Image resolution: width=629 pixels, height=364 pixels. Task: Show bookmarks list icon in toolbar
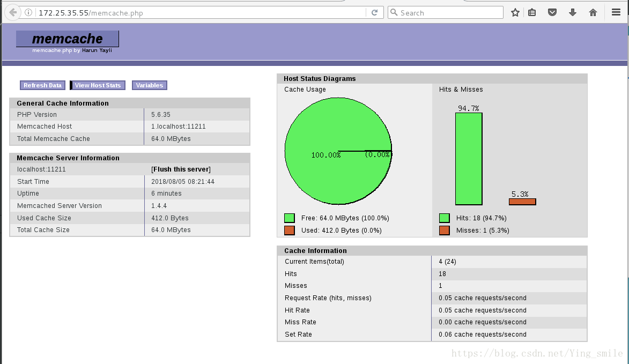[532, 12]
